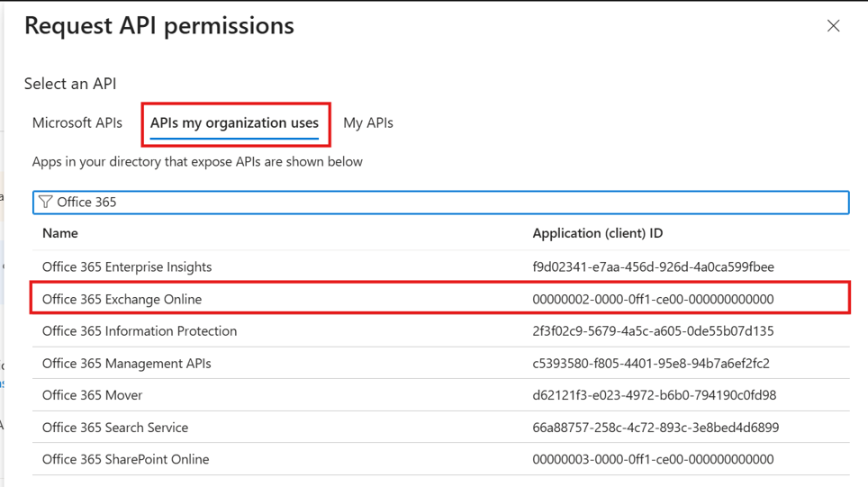Click the Application (client) ID column header
868x487 pixels.
(597, 233)
